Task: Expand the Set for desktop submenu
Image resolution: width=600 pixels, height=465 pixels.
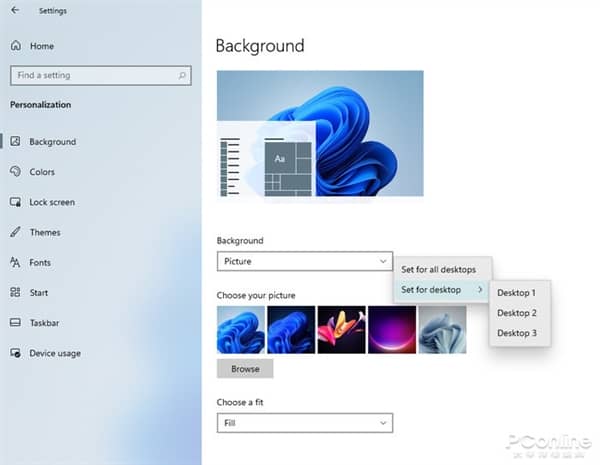Action: (442, 290)
